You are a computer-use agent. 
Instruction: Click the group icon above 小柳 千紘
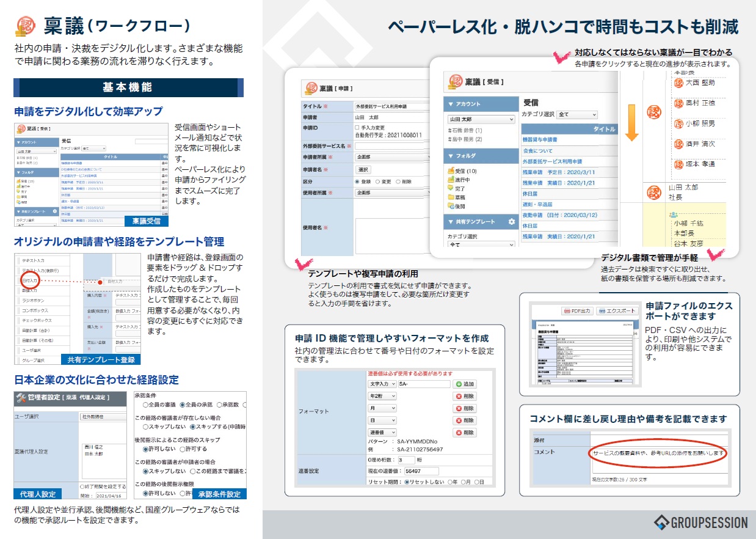pos(674,215)
